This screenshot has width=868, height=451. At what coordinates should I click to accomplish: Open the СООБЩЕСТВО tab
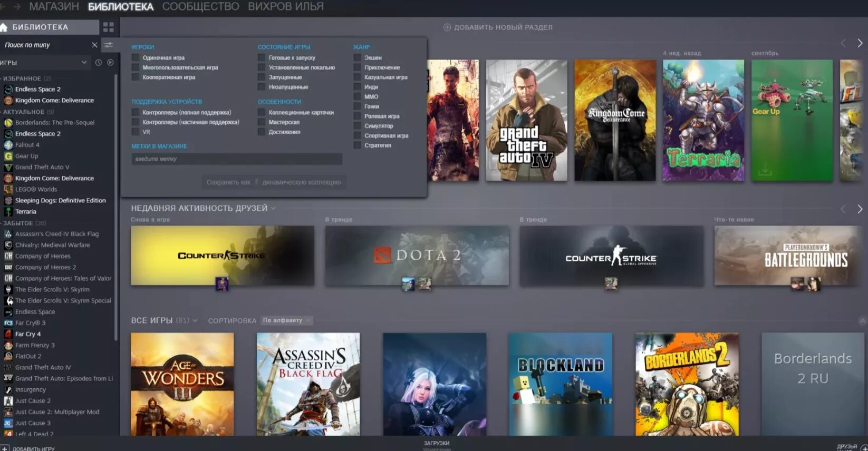point(200,7)
